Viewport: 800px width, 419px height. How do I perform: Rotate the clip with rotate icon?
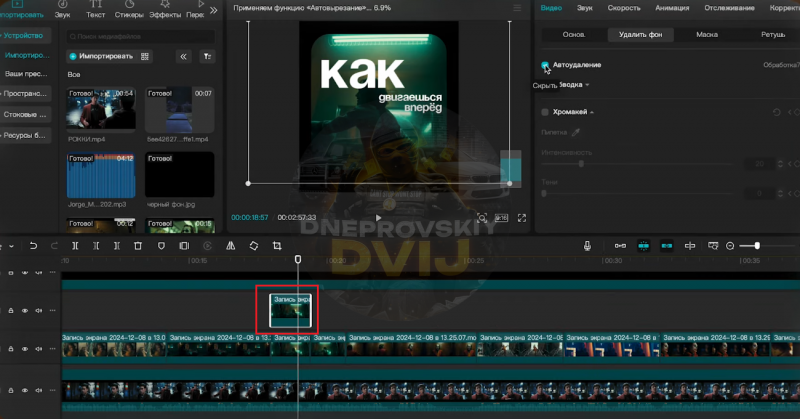coord(254,246)
